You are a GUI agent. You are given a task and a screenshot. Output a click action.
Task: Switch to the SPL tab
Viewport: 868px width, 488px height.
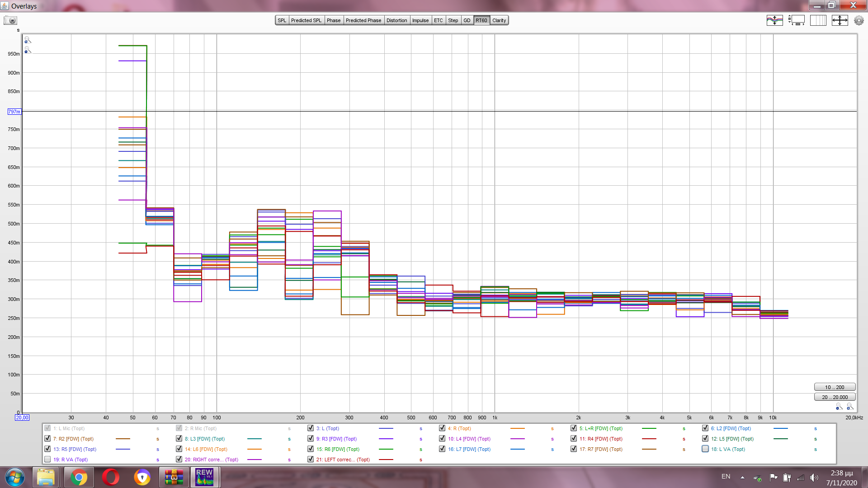pos(282,20)
